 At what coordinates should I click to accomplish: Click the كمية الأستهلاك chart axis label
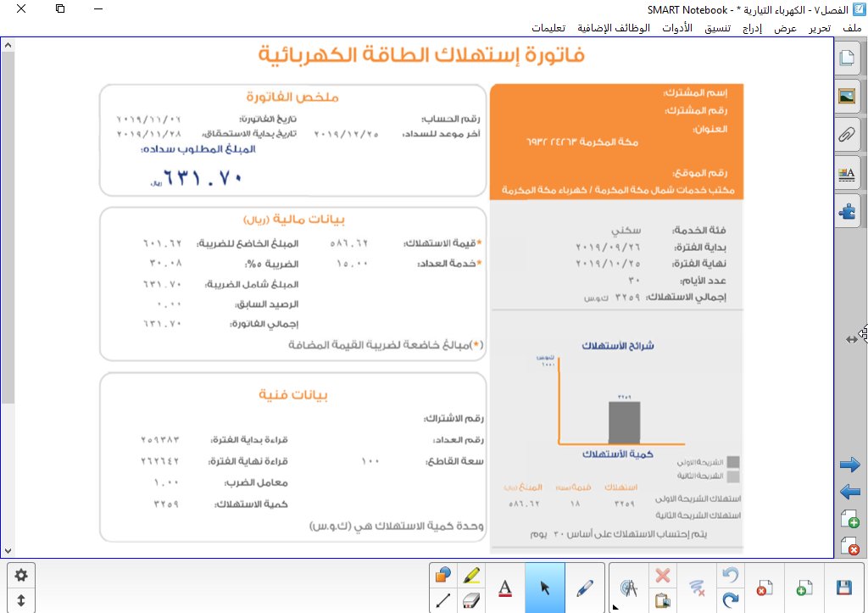tap(618, 454)
